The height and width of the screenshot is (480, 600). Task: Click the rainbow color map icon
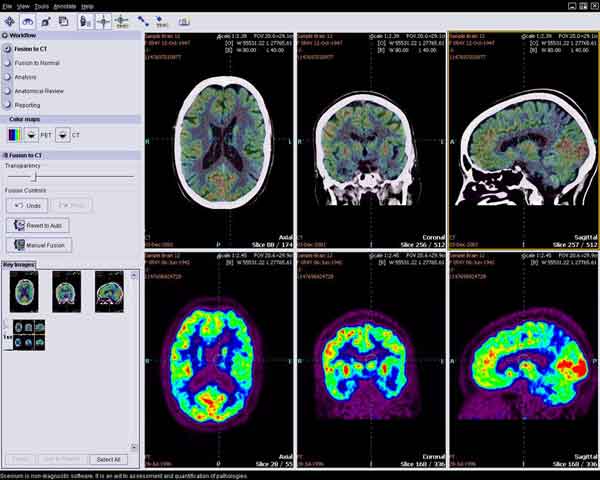pyautogui.click(x=13, y=133)
